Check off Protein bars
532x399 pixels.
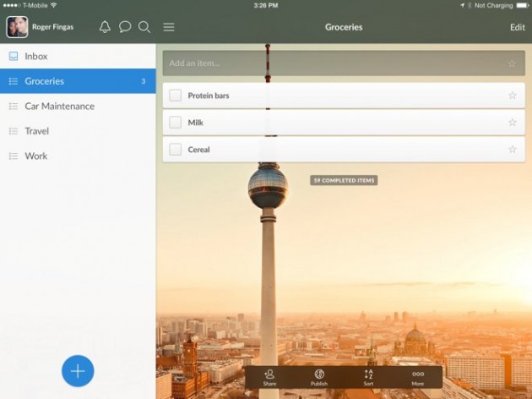175,96
